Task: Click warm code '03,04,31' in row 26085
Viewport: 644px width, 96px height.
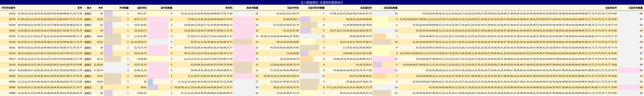Action: click(142, 93)
